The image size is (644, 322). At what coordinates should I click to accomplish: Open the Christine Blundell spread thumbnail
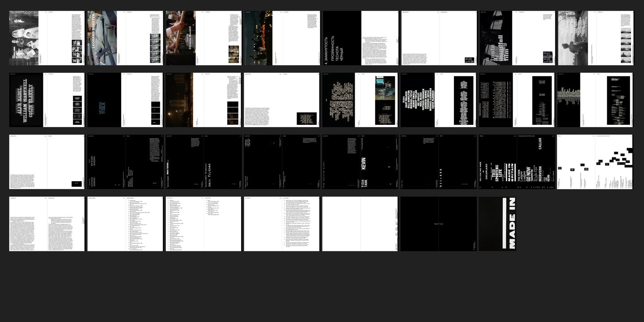[203, 38]
